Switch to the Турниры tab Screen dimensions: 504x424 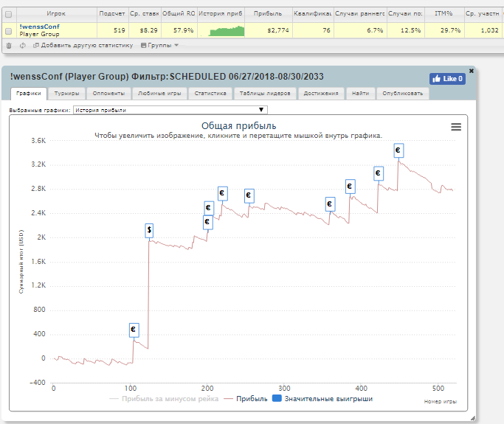(66, 94)
